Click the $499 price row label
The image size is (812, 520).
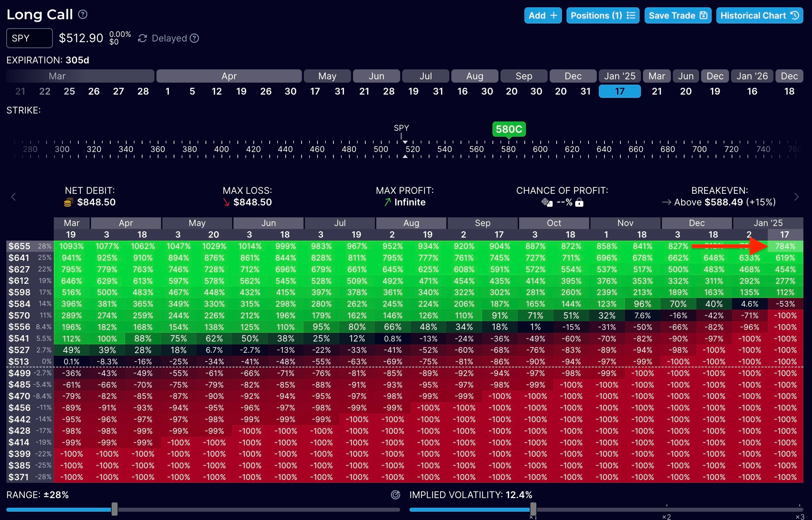(19, 373)
